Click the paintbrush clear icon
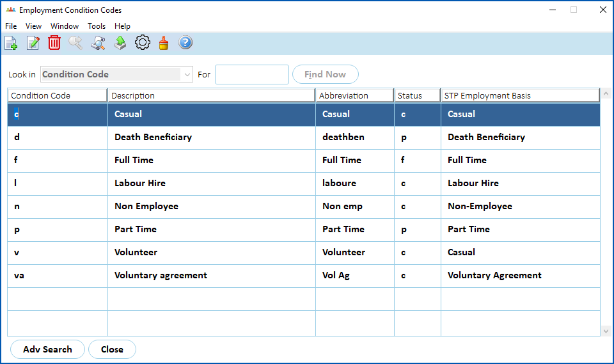The image size is (614, 364). pos(164,43)
